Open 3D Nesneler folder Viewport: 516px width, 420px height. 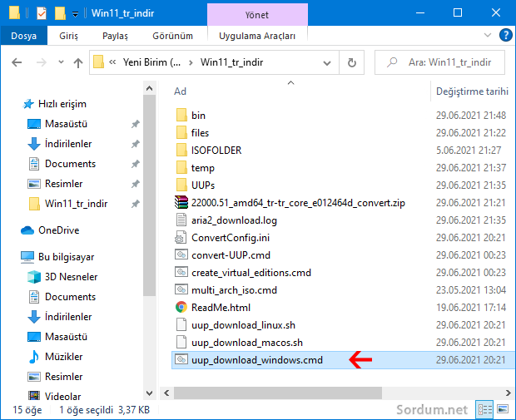coord(71,277)
